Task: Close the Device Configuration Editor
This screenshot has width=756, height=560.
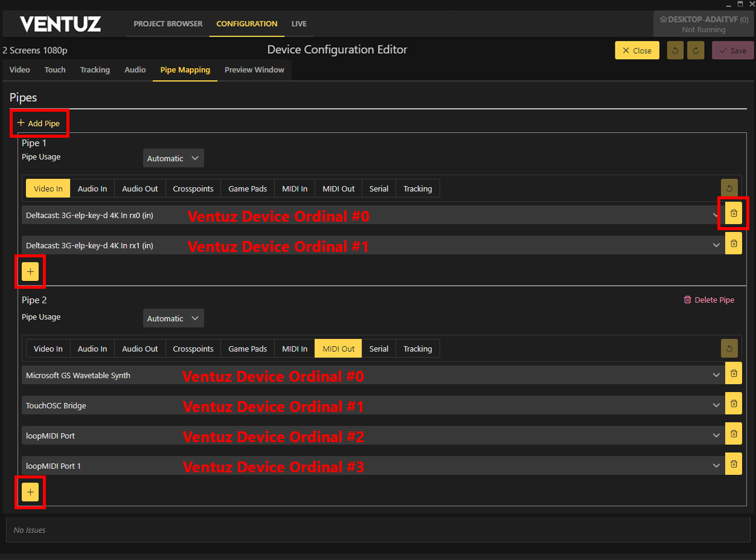Action: 636,51
